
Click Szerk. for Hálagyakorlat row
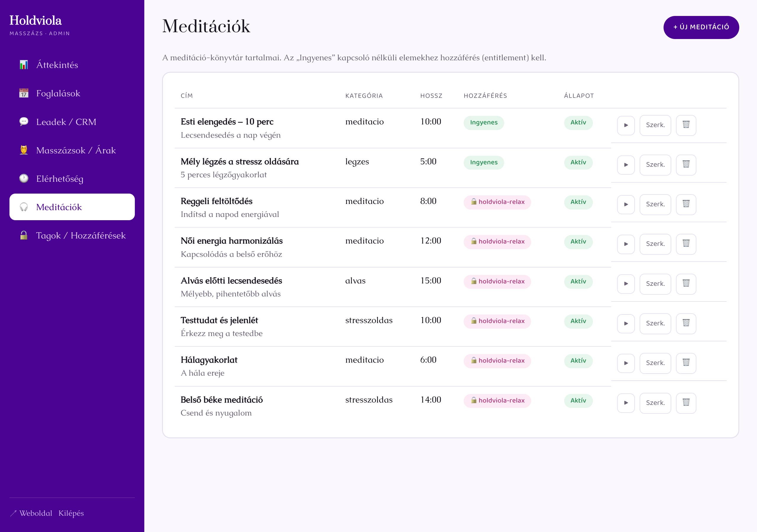tap(655, 363)
